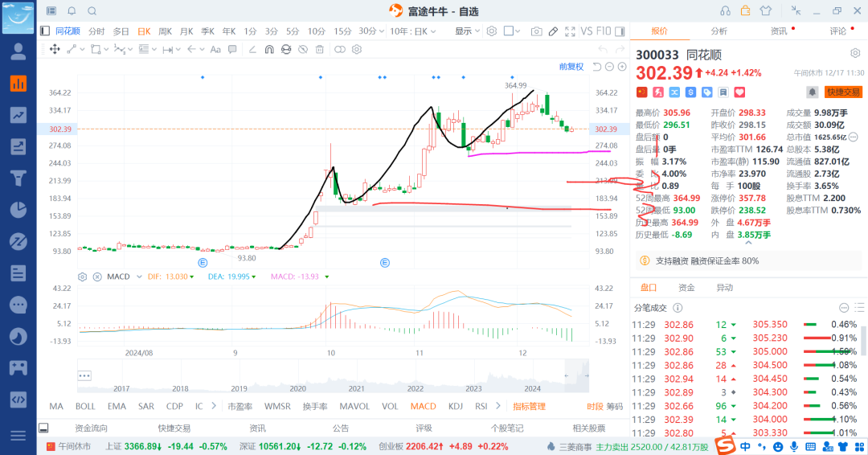The height and width of the screenshot is (455, 868).
Task: Toggle 时段 session display
Action: coord(595,406)
